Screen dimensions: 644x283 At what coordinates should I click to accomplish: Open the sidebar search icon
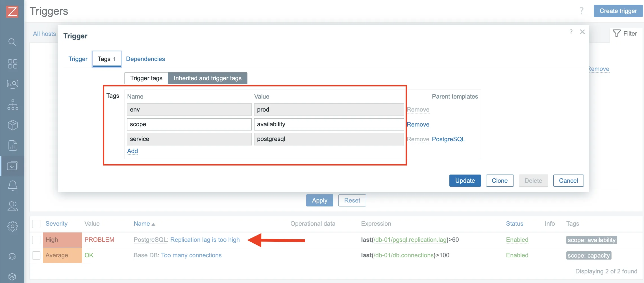12,42
